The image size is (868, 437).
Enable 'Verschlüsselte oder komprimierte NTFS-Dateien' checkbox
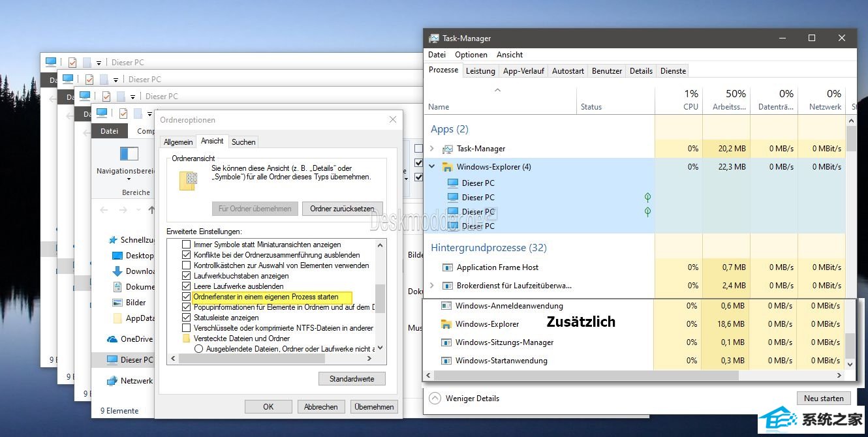click(x=187, y=328)
